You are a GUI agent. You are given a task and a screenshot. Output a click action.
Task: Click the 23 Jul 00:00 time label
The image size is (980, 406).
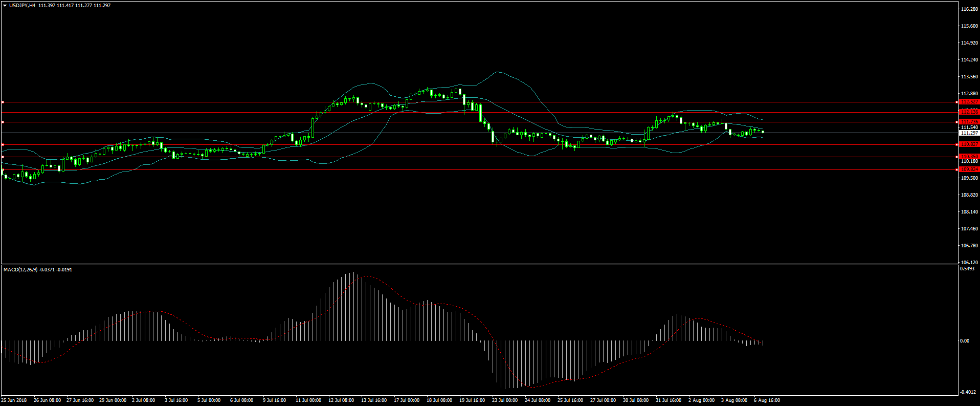coord(505,400)
